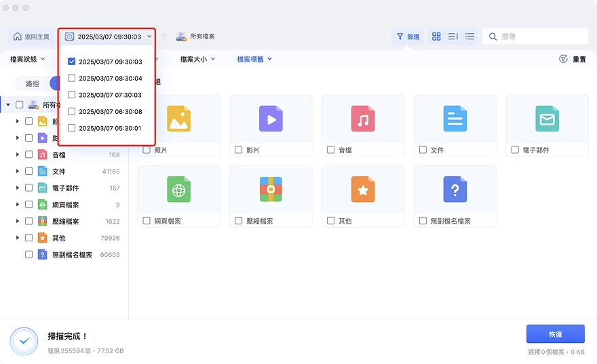Expand the 文件 tree node arrow
Screen dimensions: 597x364
pyautogui.click(x=17, y=171)
